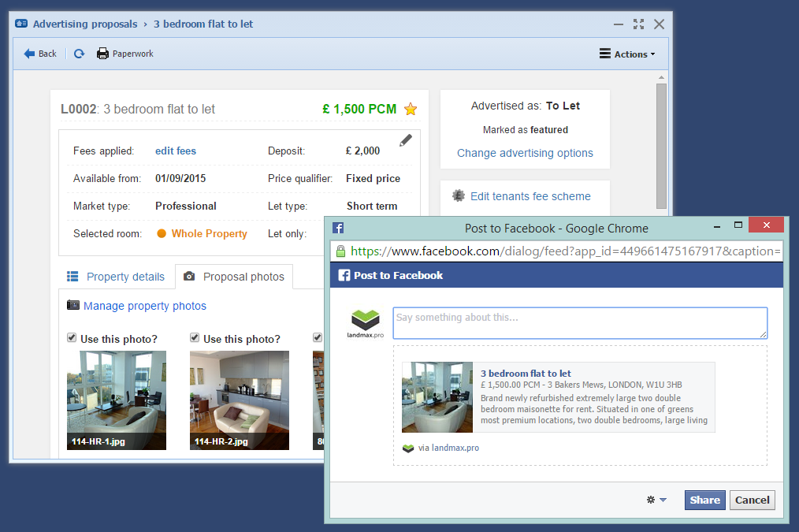Click Cancel in Facebook dialog

click(x=753, y=500)
